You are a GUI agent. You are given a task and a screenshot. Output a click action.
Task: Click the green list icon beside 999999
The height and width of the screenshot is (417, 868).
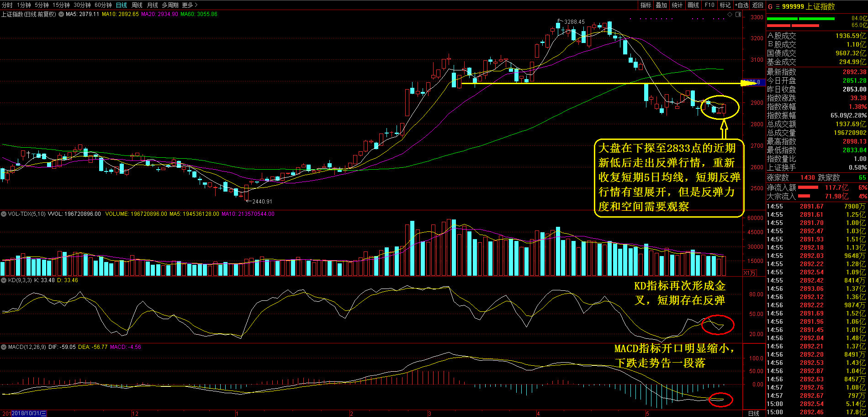coord(777,6)
